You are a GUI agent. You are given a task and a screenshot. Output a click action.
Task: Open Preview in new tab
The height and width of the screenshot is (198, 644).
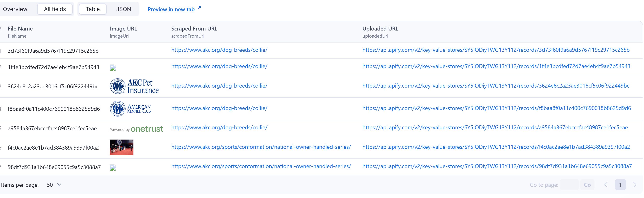pos(171,9)
